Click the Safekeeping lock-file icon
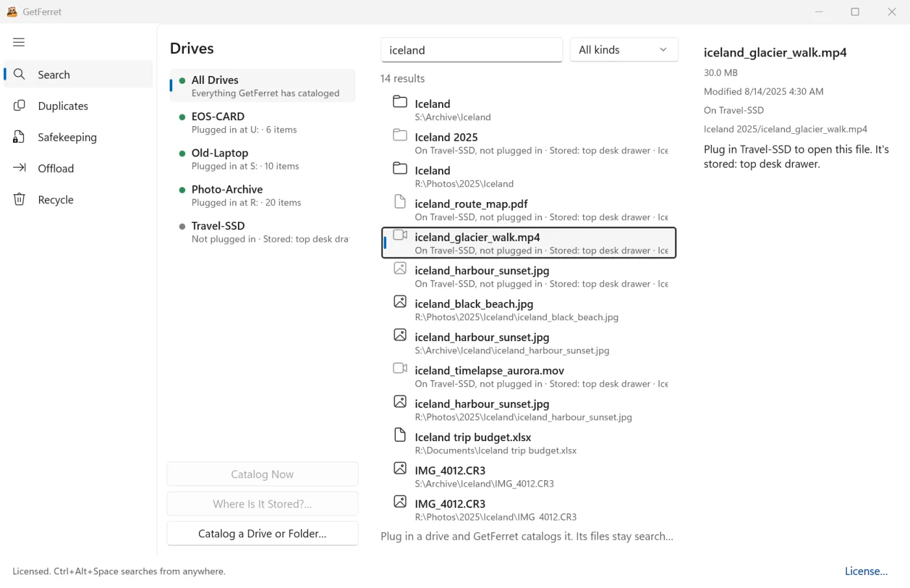Viewport: 910px width, 588px height. point(19,137)
